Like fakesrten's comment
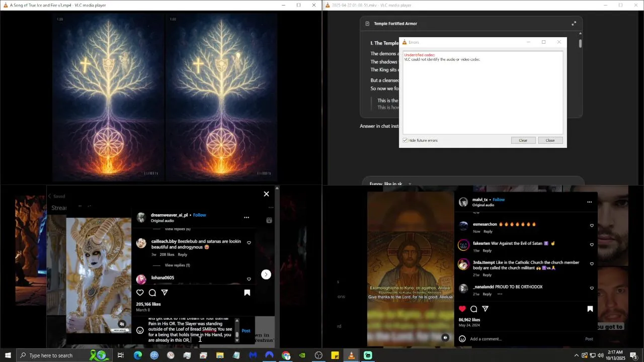Viewport: 644px width, 362px height. point(592,245)
